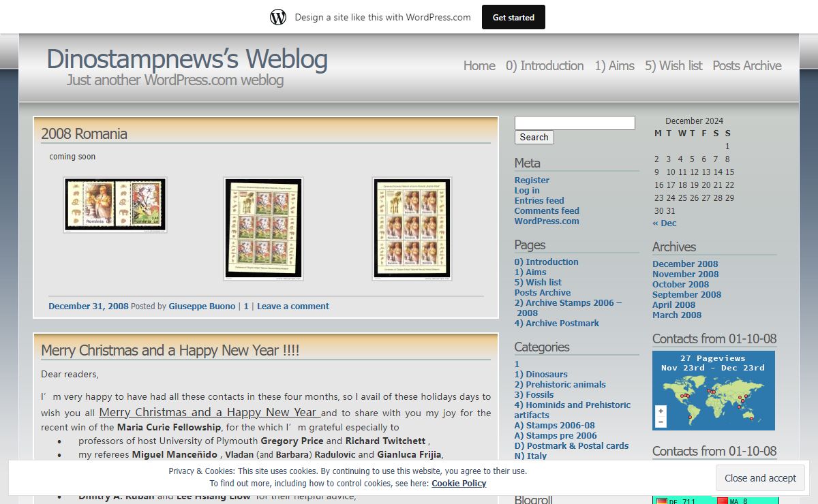Open 2) Archive Stamps 2006 – 2008 page
The image size is (818, 504).
[568, 308]
